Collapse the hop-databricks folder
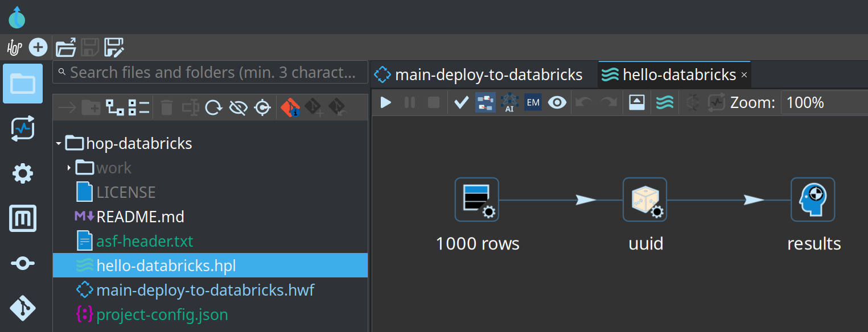 pyautogui.click(x=59, y=144)
